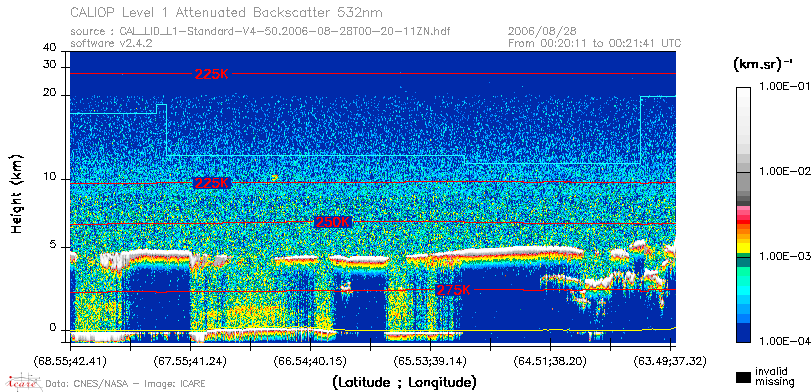Click the "275K" isotherm label

454,290
